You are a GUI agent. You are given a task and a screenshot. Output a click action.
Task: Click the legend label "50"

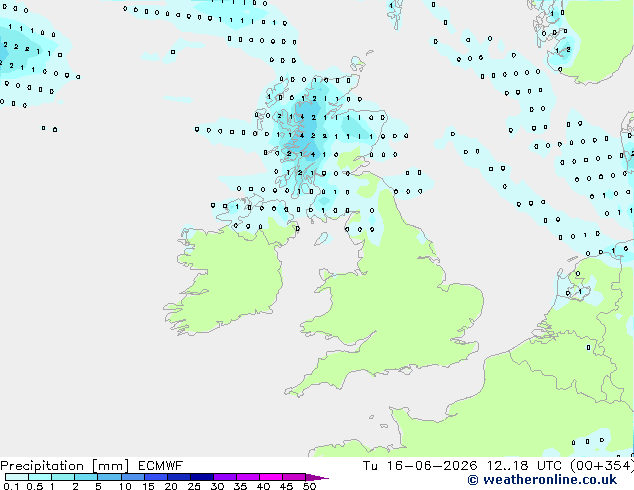pyautogui.click(x=309, y=486)
